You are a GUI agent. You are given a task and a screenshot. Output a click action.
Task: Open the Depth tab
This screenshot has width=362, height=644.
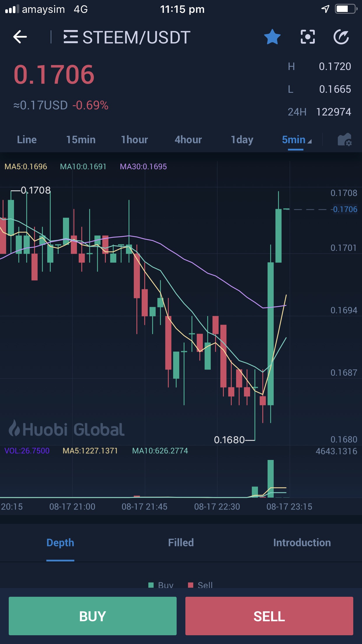coord(60,542)
